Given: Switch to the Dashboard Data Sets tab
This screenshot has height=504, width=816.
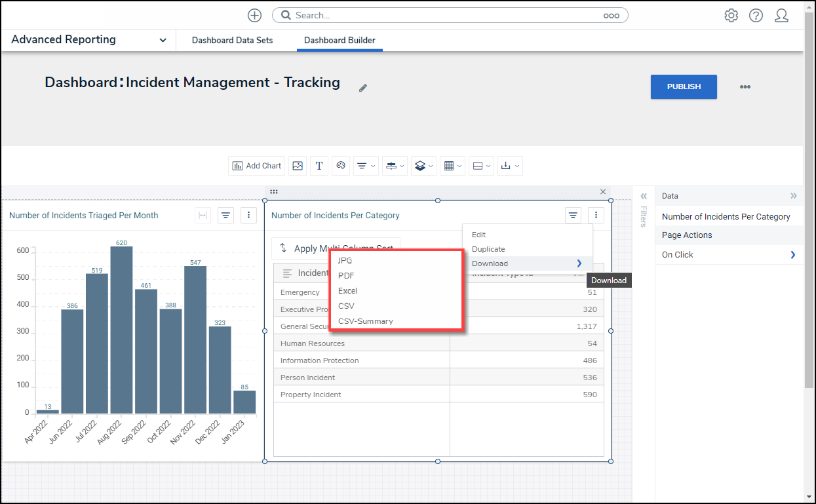Looking at the screenshot, I should point(232,40).
